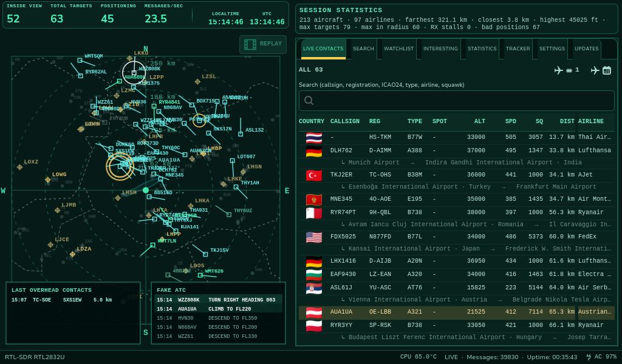Click the calendar icon above the search box
This screenshot has width=622, height=364.
click(x=607, y=70)
